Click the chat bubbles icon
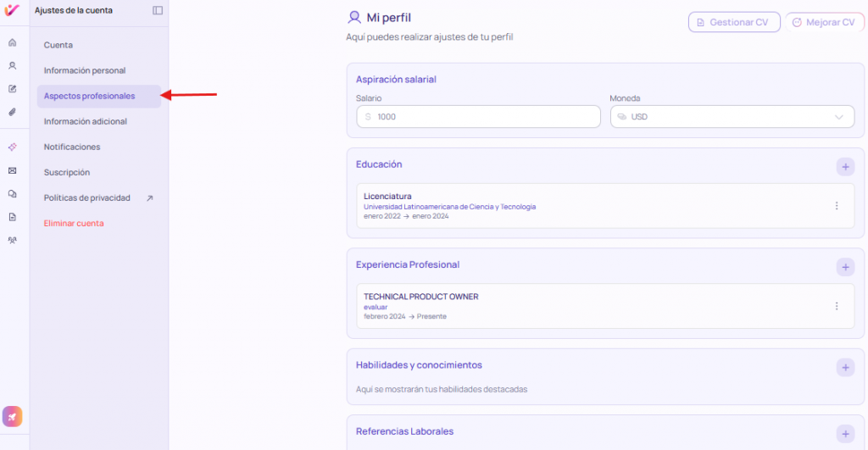 coord(12,193)
